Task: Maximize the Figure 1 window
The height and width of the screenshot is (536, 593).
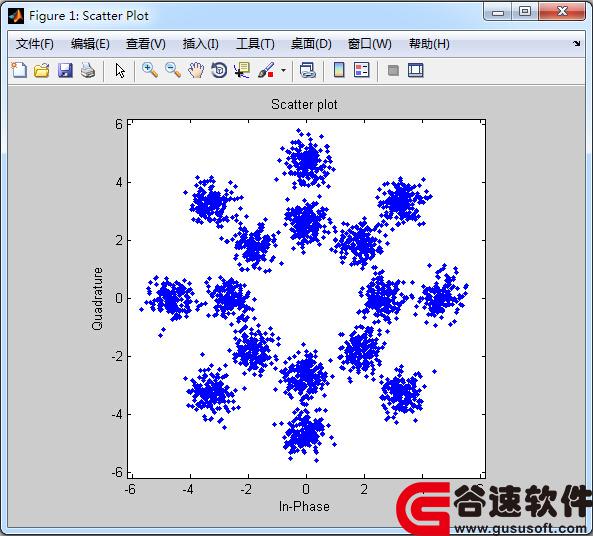Action: tap(525, 12)
